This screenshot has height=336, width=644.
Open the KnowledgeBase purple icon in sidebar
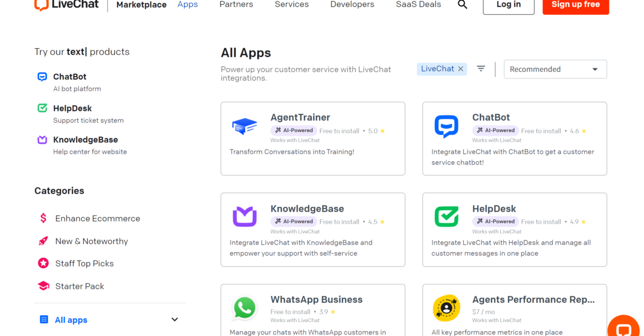42,140
